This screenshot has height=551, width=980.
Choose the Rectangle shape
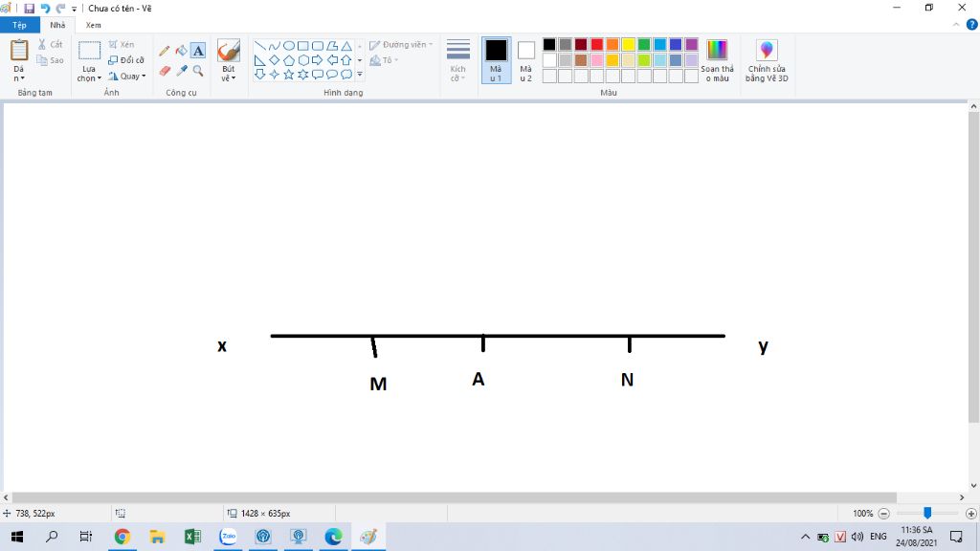pyautogui.click(x=303, y=46)
